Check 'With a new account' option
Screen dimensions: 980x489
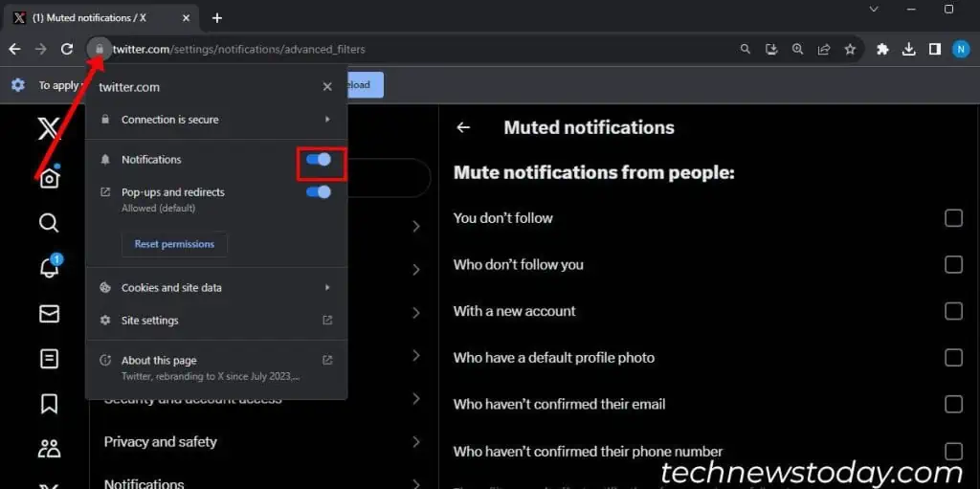click(x=953, y=311)
